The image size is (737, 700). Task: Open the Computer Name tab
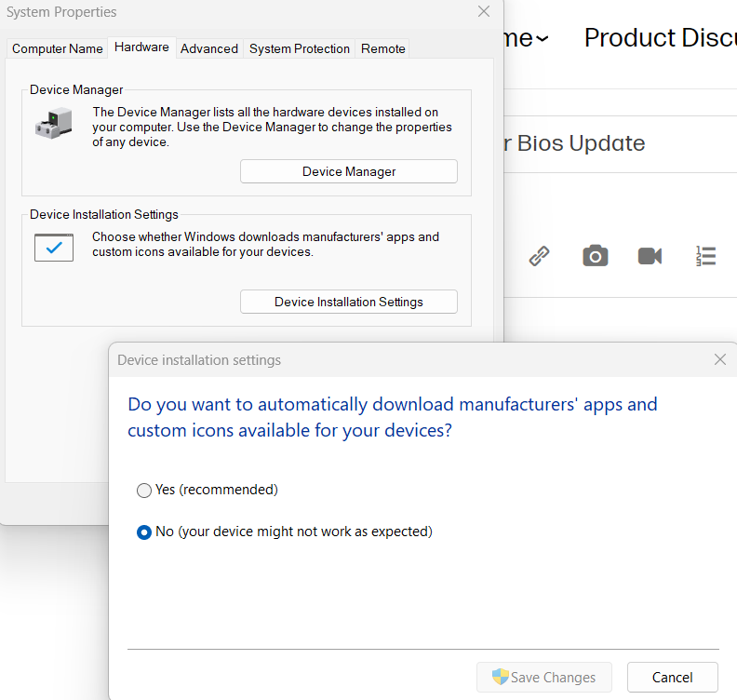click(57, 48)
